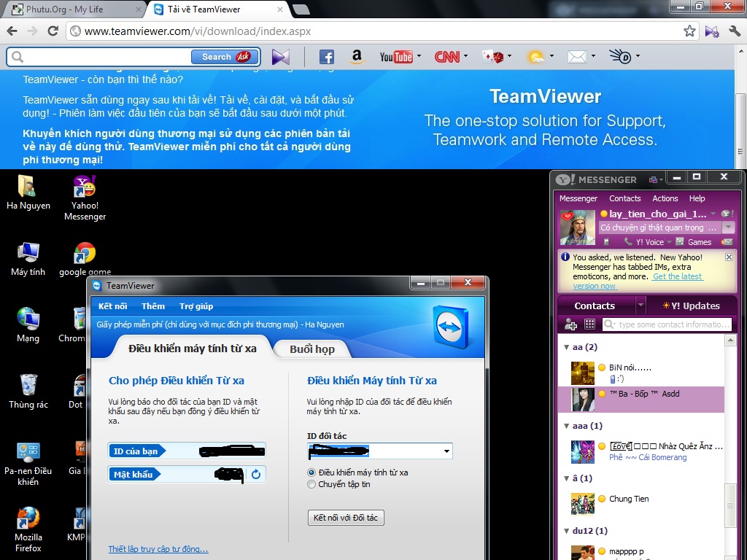The image size is (747, 560).
Task: Select the Điều khiển máy tính từ xa radio option
Action: click(x=311, y=472)
